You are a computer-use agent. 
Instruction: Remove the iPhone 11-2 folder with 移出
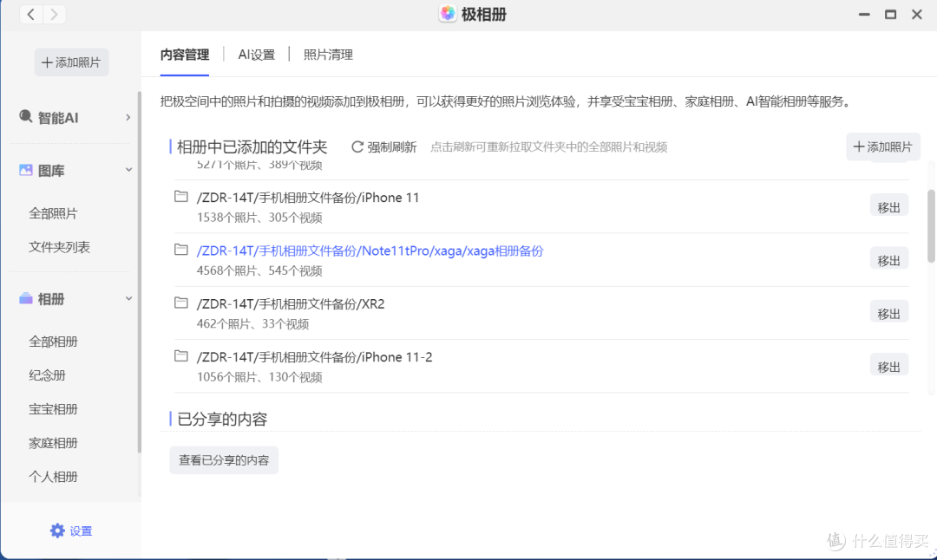(888, 366)
